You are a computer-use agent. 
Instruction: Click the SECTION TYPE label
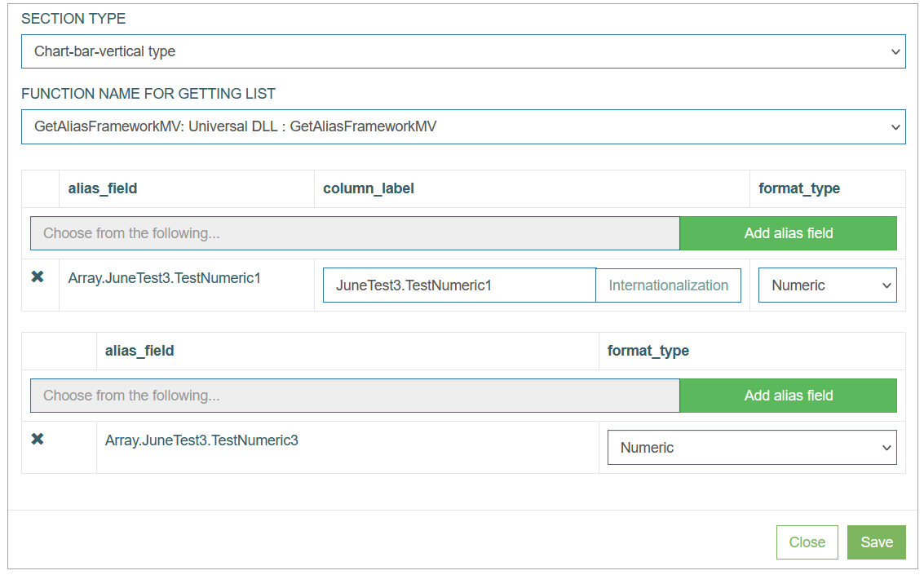pos(73,19)
